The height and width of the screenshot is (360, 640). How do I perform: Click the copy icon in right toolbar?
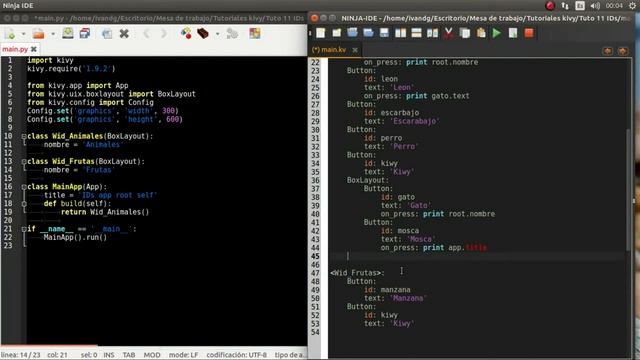pyautogui.click(x=464, y=33)
